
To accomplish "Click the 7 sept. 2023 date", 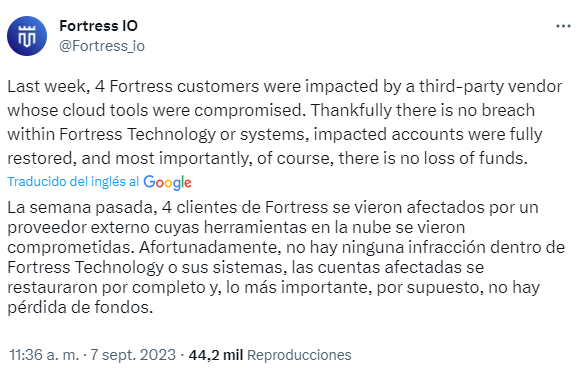I will (x=133, y=355).
